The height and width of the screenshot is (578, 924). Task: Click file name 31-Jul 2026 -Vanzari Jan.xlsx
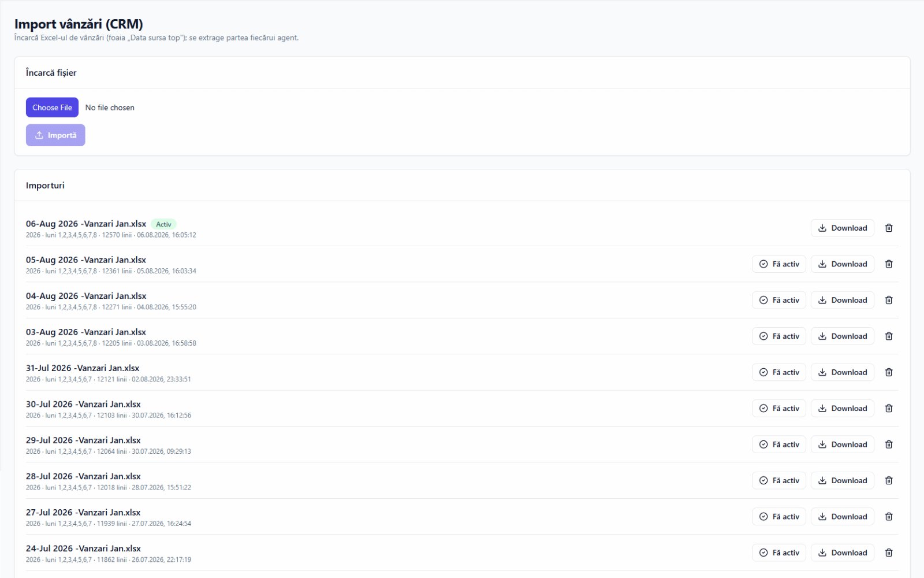pos(83,368)
